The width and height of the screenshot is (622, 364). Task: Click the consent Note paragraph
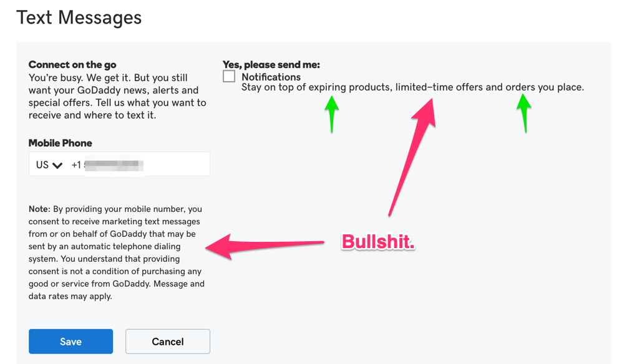116,252
